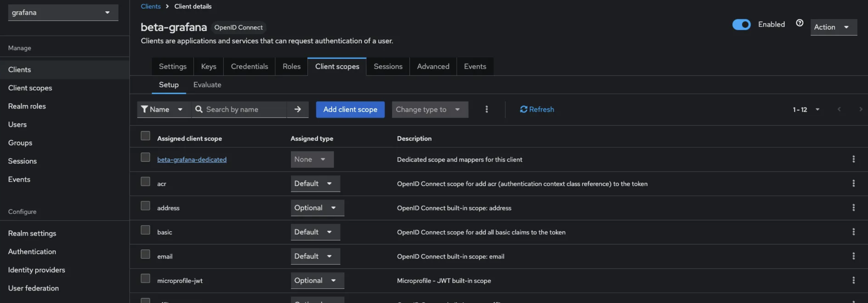Toggle the client Enabled switch

[741, 25]
